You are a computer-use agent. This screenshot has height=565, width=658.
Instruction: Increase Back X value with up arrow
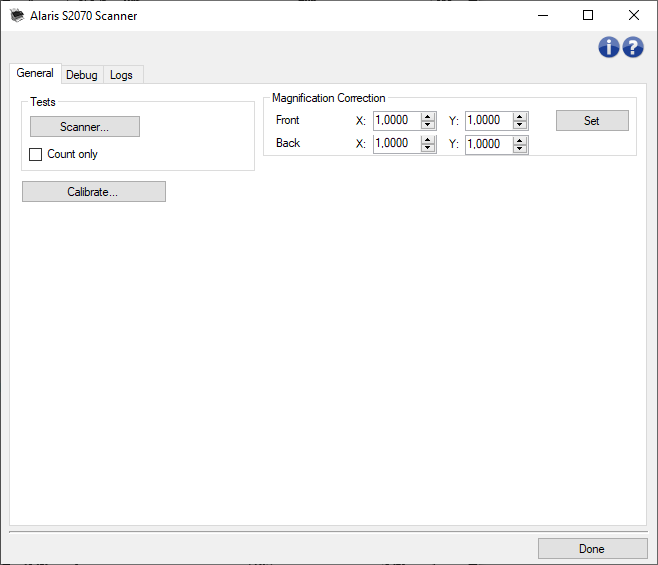click(x=428, y=140)
